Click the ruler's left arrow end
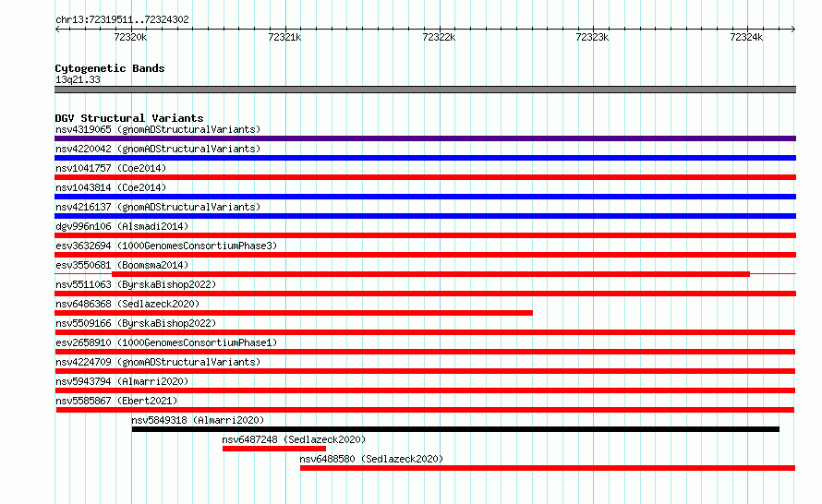Viewport: 822px width, 504px height. (57, 29)
